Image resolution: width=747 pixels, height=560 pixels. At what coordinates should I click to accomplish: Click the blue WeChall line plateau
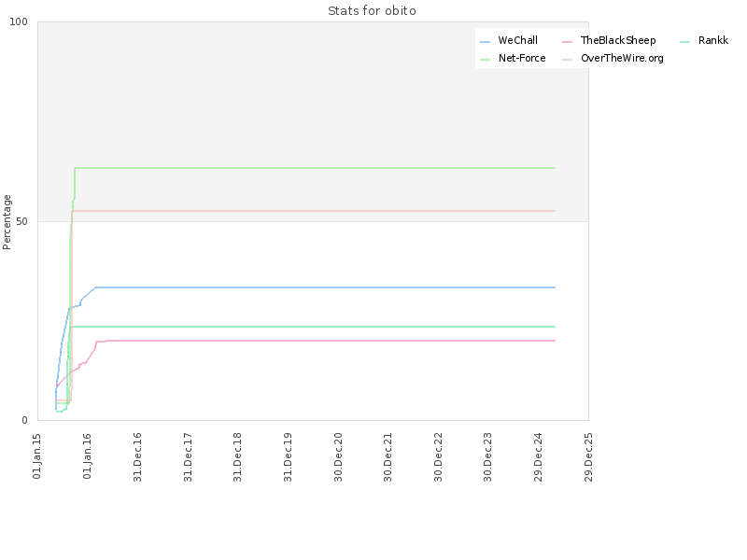pos(325,287)
